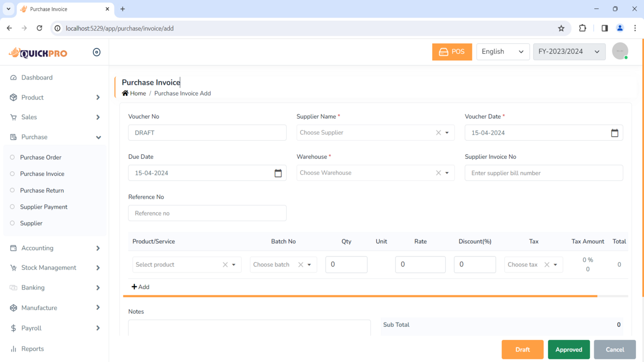Select Supplier Payment in the Purchase menu
The image size is (644, 362).
pyautogui.click(x=43, y=207)
